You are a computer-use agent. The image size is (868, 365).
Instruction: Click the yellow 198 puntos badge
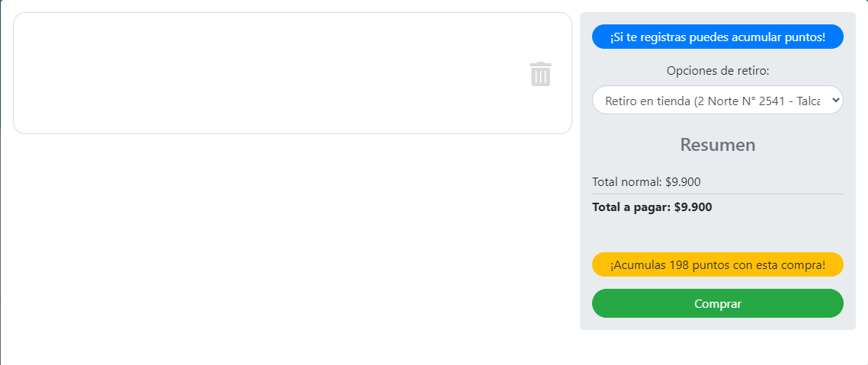point(717,264)
